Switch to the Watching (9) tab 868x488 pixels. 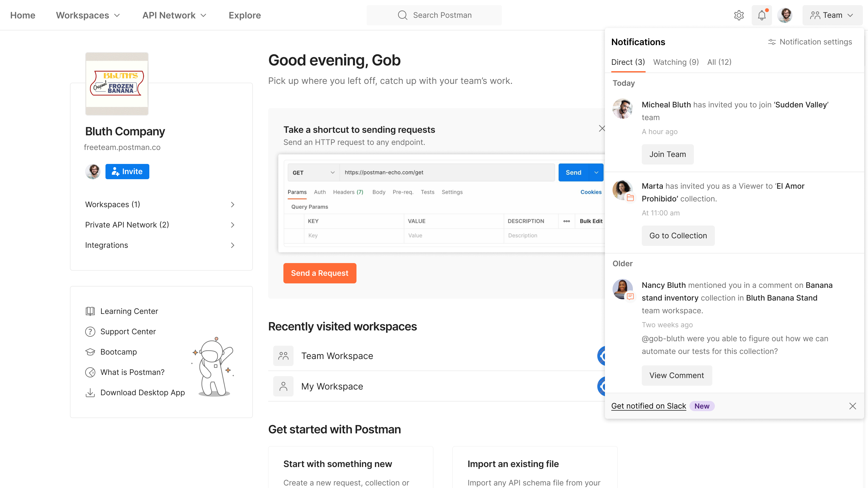(675, 62)
